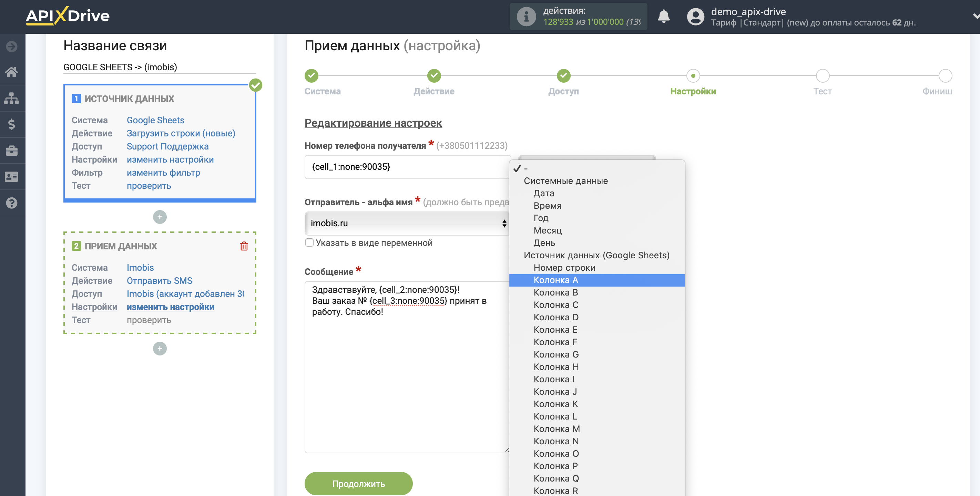Select День option in dropdown
980x496 pixels.
point(597,243)
